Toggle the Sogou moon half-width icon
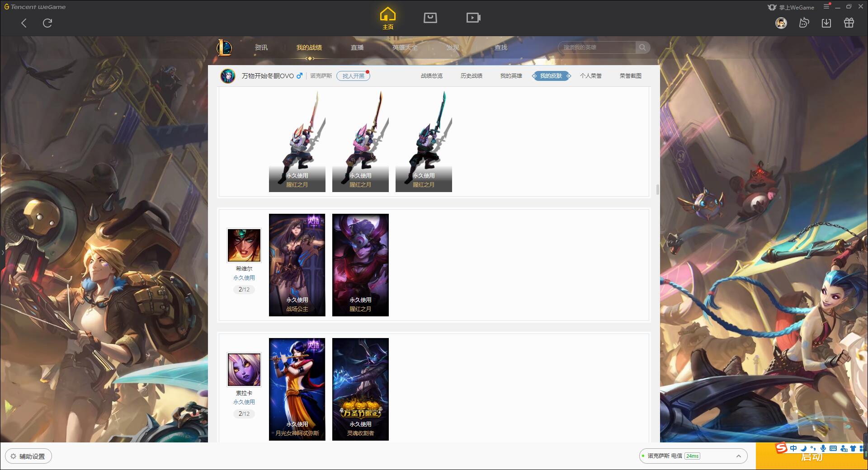 point(803,448)
